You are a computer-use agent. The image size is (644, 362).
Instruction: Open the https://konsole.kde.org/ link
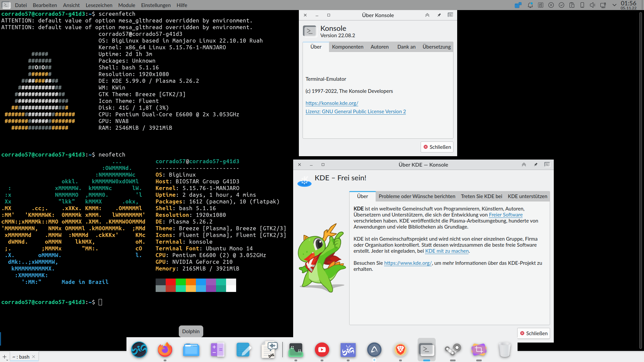click(x=332, y=103)
